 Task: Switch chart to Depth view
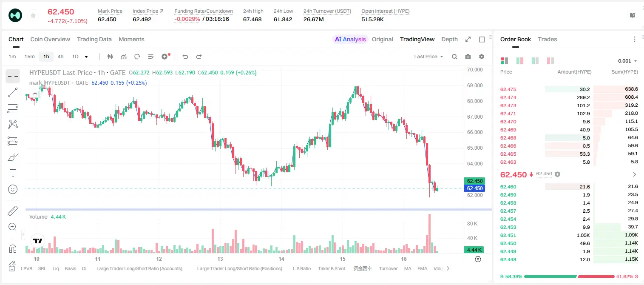pyautogui.click(x=449, y=39)
